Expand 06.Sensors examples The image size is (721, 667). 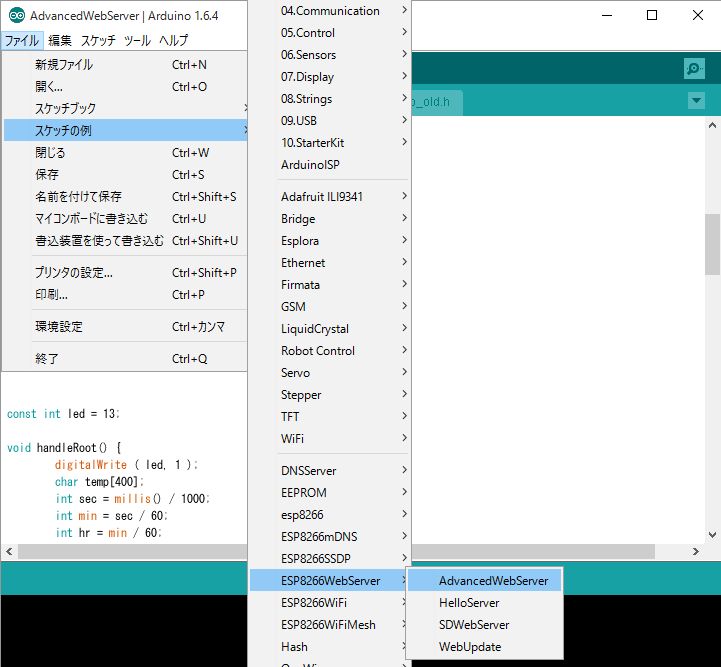329,55
